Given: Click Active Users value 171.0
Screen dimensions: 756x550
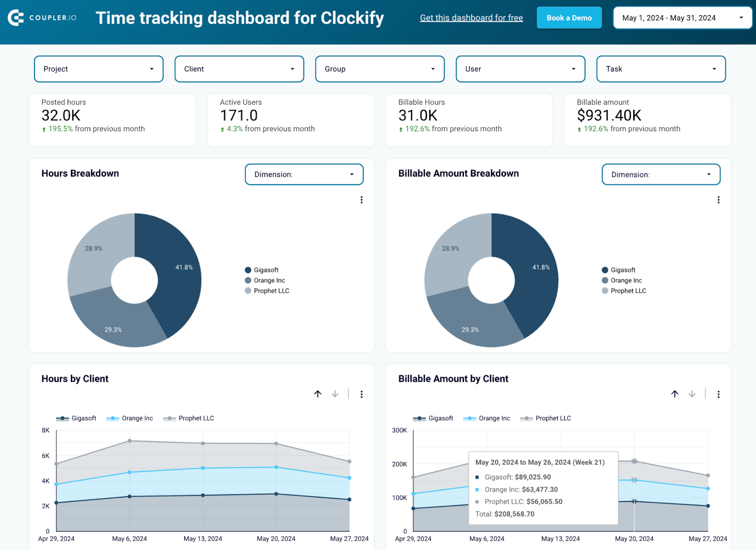Looking at the screenshot, I should coord(239,115).
